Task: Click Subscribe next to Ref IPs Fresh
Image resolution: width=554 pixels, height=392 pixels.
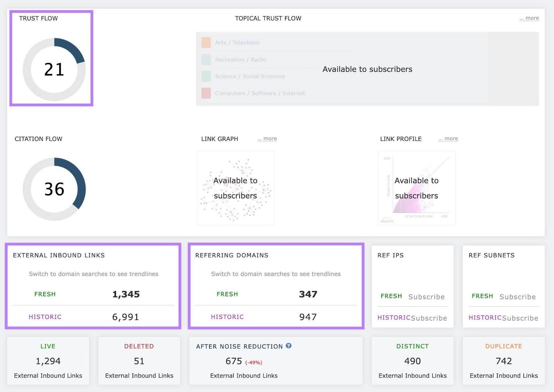Action: (x=426, y=297)
